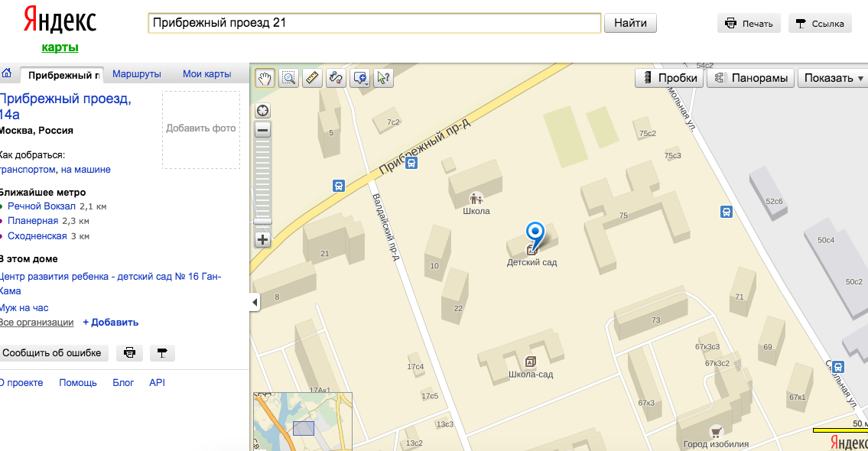Click the bus stop icon on Прибрежный пр-д label
This screenshot has height=451, width=868.
pos(411,164)
